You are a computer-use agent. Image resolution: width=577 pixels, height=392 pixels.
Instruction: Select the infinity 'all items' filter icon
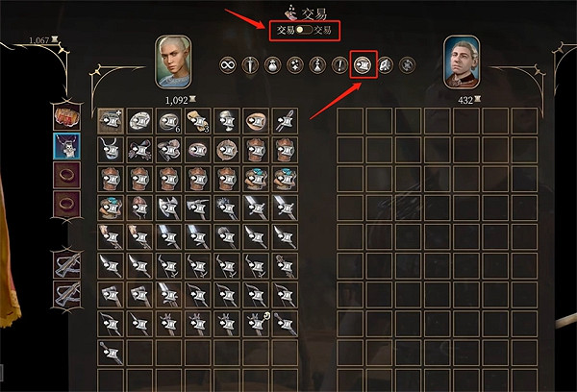(227, 65)
